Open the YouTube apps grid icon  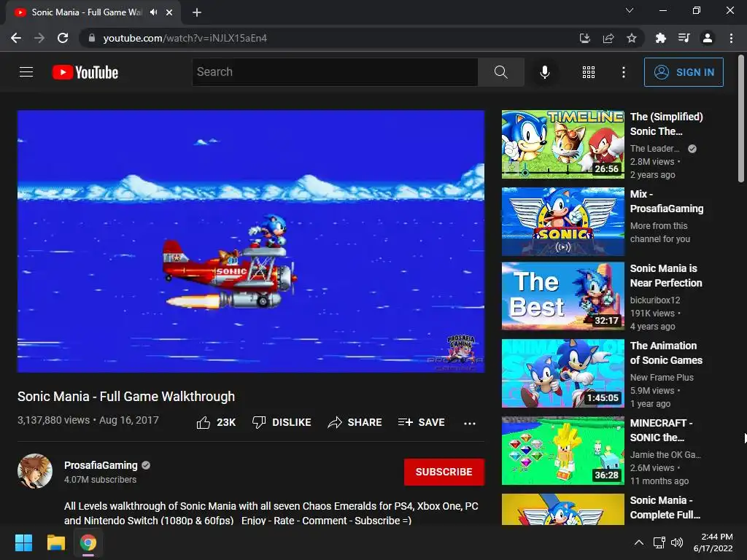(x=589, y=72)
